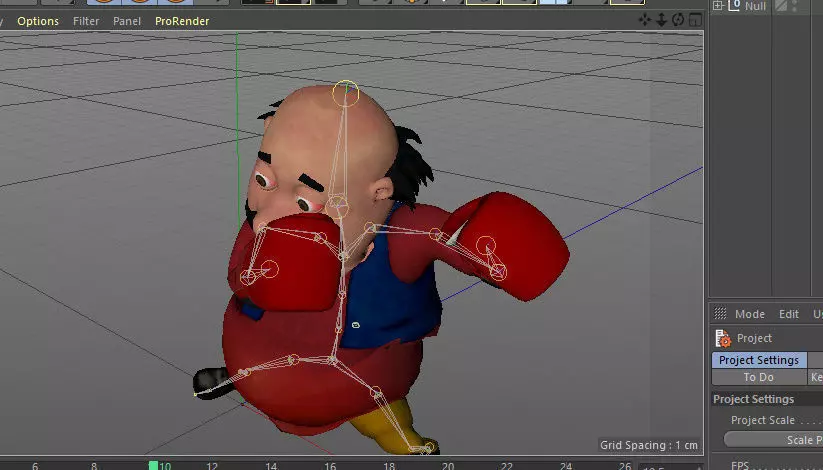Click the Null object icon in Object Manager

click(x=734, y=6)
